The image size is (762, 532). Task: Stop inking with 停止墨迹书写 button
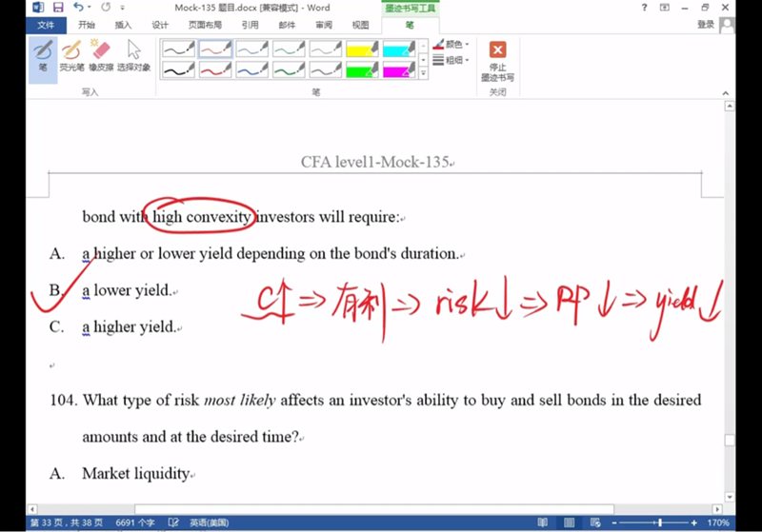[x=497, y=61]
